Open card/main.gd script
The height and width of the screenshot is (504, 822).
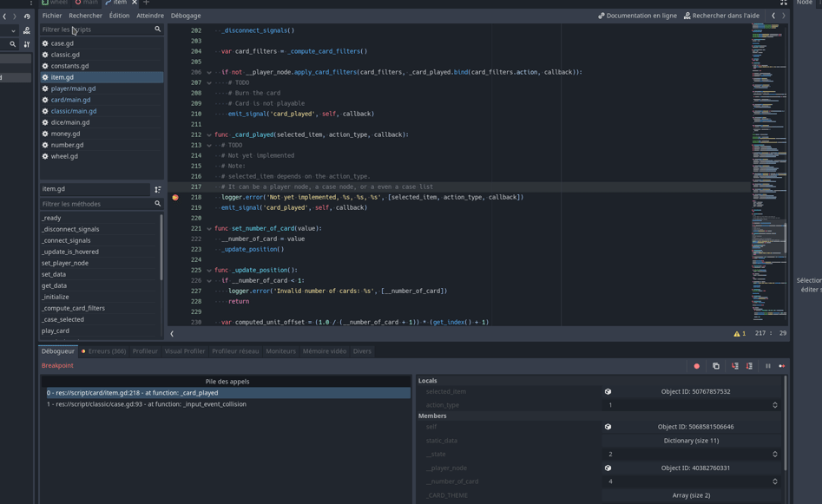click(102, 100)
